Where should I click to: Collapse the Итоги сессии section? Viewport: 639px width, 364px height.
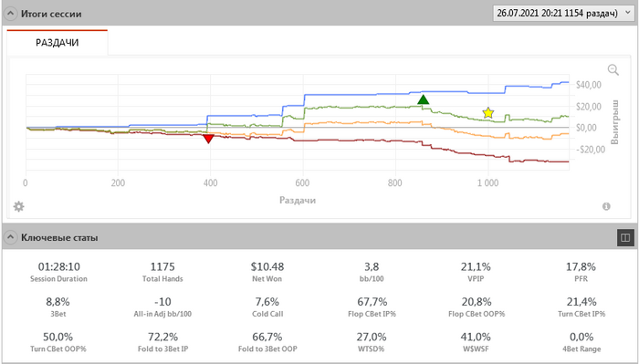10,14
